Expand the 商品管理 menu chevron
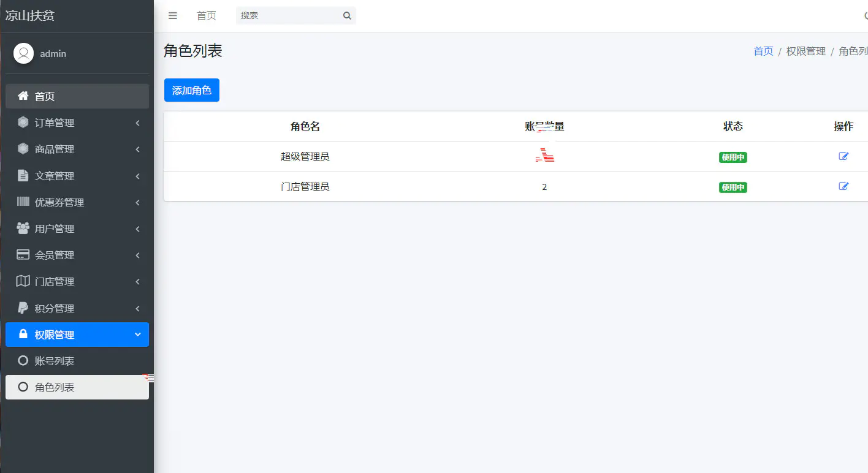Image resolution: width=868 pixels, height=473 pixels. tap(138, 148)
